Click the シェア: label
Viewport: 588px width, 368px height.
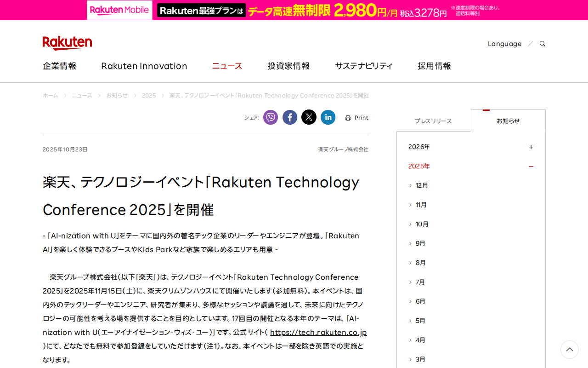click(252, 118)
